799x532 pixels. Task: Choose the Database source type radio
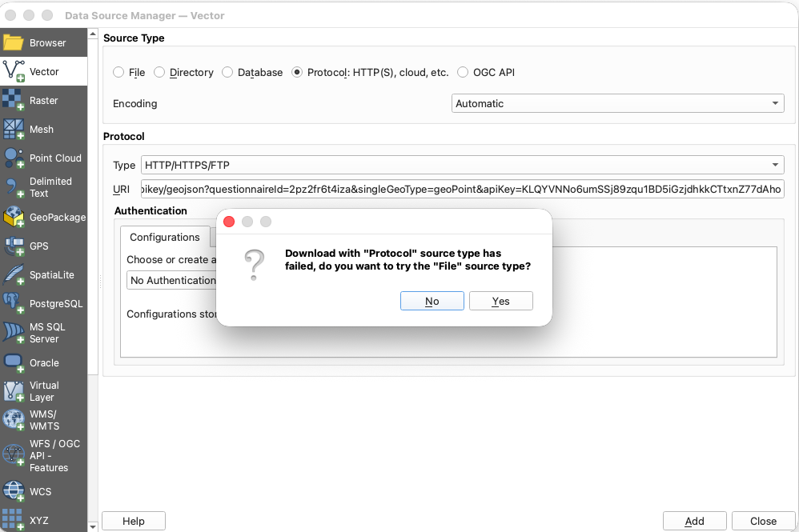[x=227, y=72]
